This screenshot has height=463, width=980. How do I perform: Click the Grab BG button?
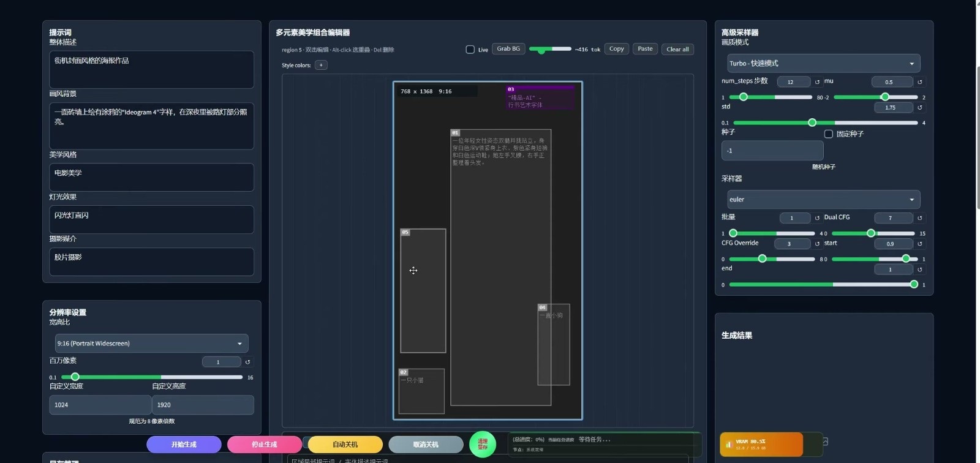tap(508, 49)
